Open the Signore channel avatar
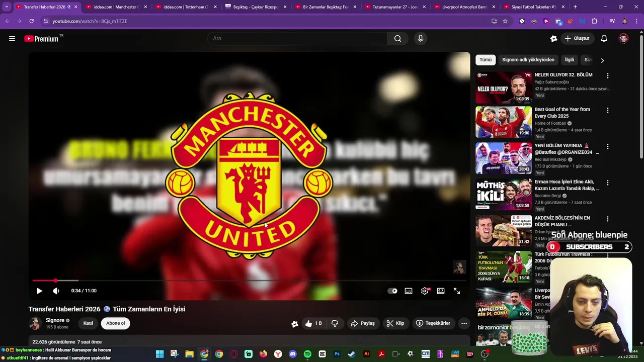Viewport: 644px width, 362px height. 35,323
